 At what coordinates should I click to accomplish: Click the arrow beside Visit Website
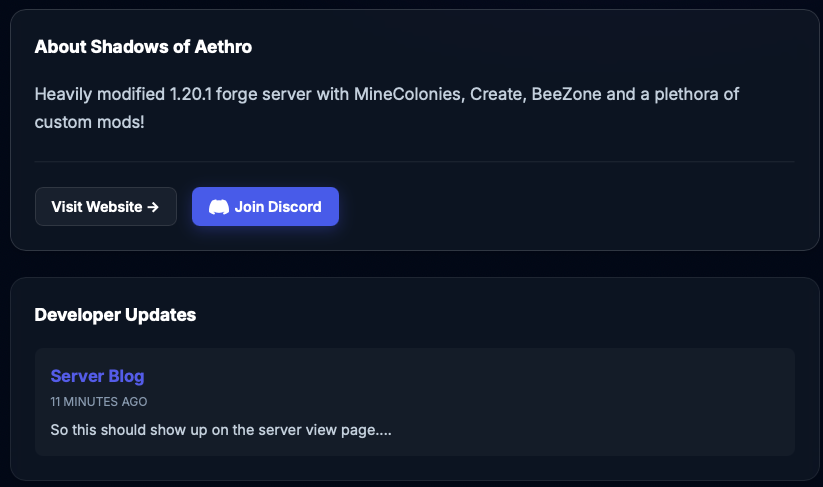(153, 207)
